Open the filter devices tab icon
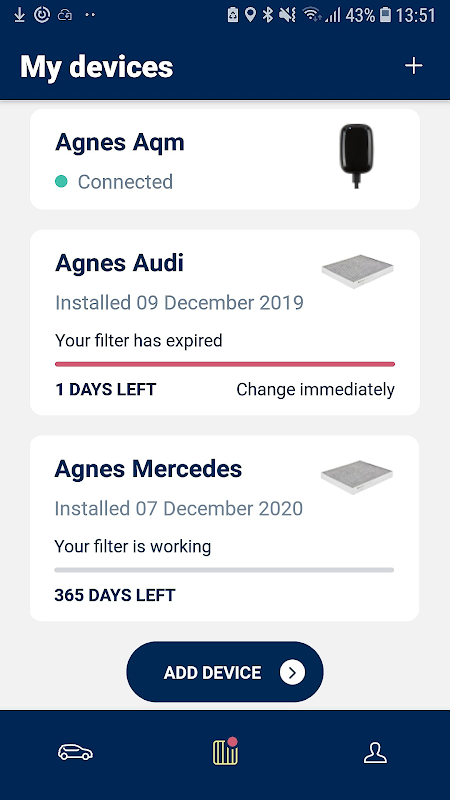Image resolution: width=450 pixels, height=800 pixels. 226,751
